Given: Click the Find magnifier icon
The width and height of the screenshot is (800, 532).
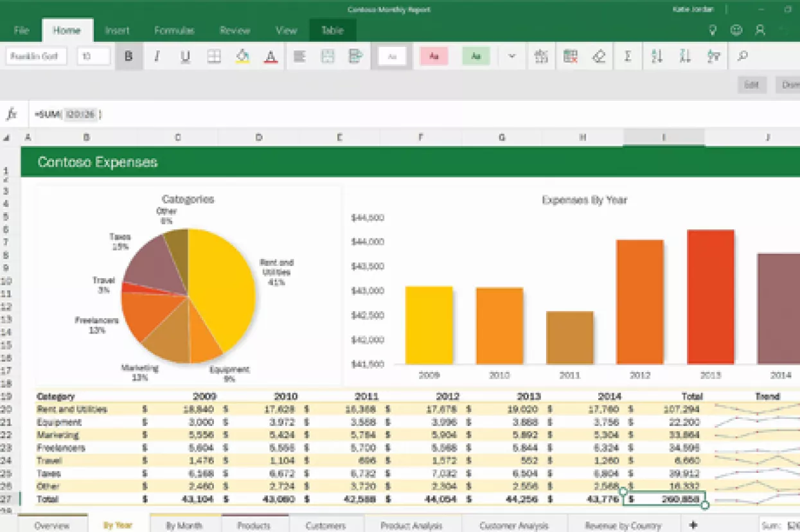Looking at the screenshot, I should click(743, 56).
